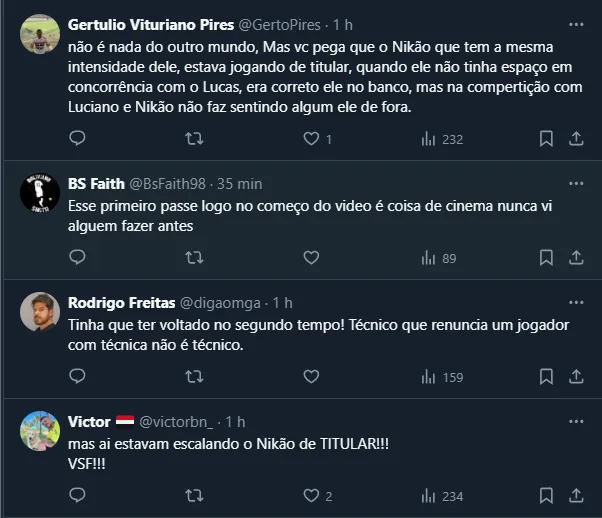Click BS Faith's profile avatar
The height and width of the screenshot is (518, 602).
[x=38, y=195]
